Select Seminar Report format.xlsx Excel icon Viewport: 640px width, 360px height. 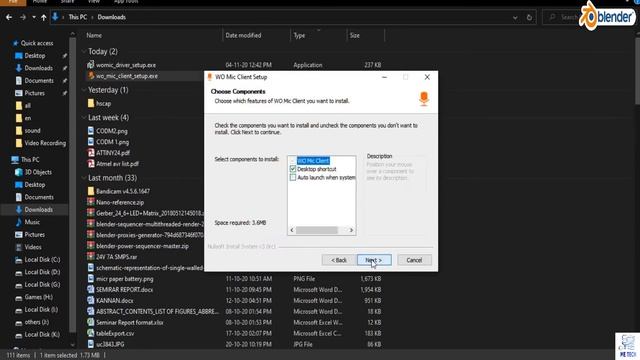coord(91,322)
